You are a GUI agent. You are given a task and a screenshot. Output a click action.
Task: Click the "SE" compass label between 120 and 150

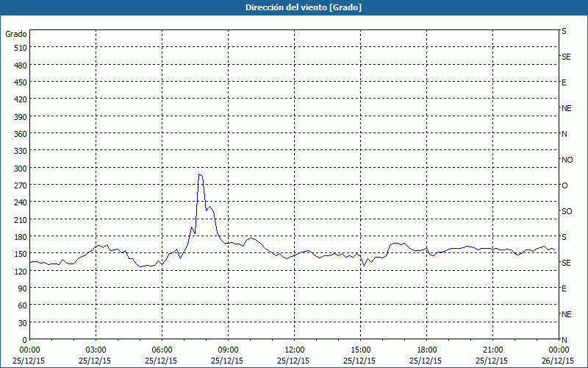click(x=566, y=263)
